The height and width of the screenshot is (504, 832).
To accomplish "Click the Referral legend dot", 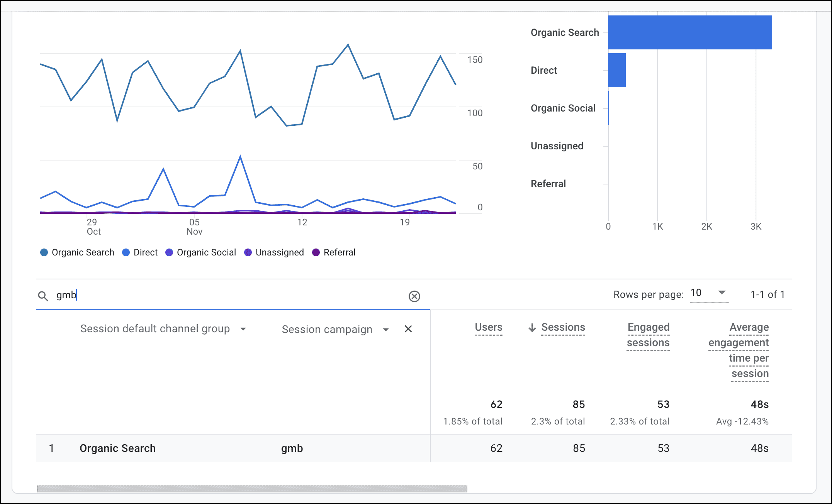I will [x=316, y=252].
